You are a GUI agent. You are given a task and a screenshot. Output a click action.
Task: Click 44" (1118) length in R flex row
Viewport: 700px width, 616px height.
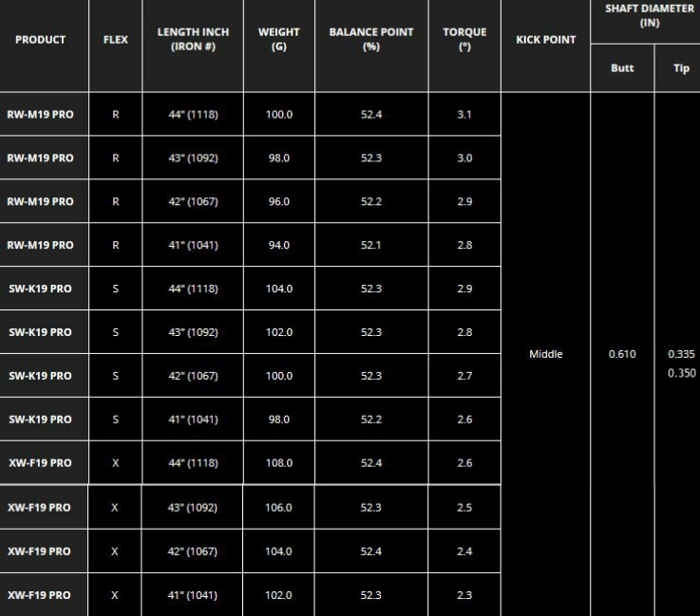point(193,115)
